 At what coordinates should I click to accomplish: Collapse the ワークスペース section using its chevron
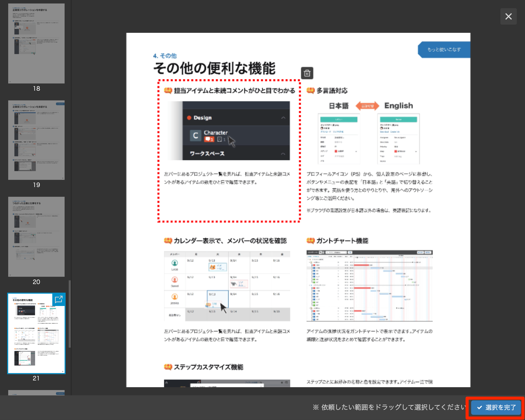(x=283, y=154)
